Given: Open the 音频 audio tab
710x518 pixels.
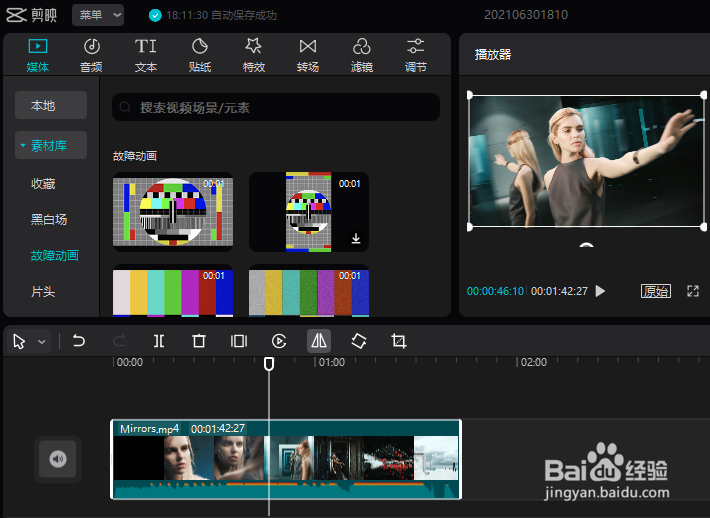Looking at the screenshot, I should [x=91, y=55].
